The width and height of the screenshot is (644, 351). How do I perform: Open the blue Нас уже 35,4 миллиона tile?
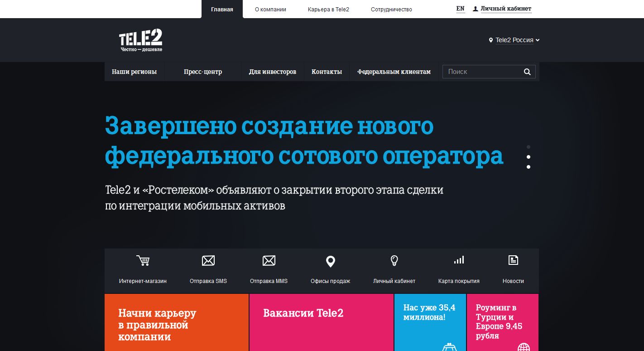(430, 322)
